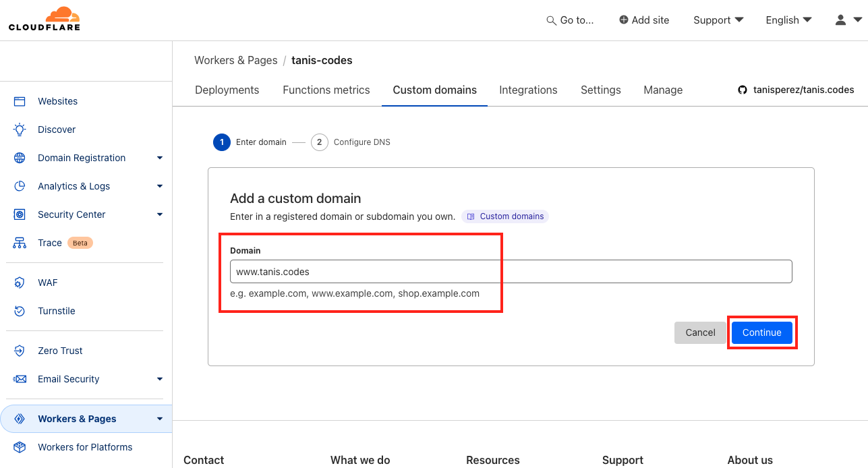Click the Workers for Platforms icon
Image resolution: width=868 pixels, height=468 pixels.
point(20,447)
